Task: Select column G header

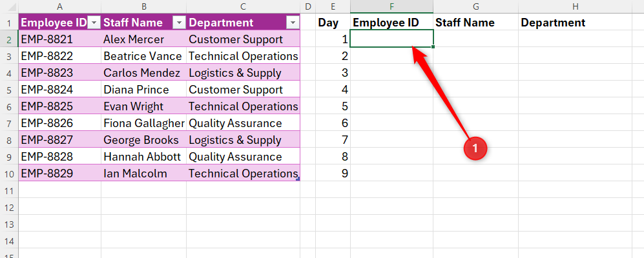Action: click(475, 6)
